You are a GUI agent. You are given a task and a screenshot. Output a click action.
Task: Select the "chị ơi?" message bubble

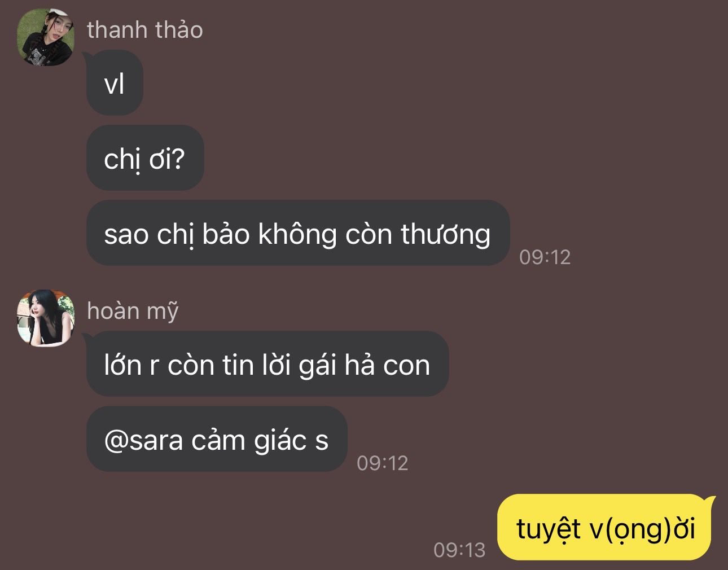pyautogui.click(x=145, y=158)
